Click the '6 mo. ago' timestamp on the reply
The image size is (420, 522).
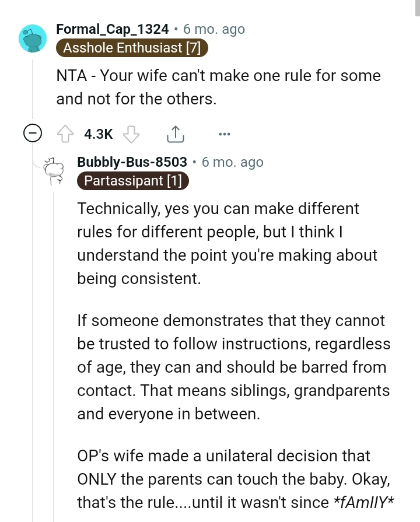232,162
